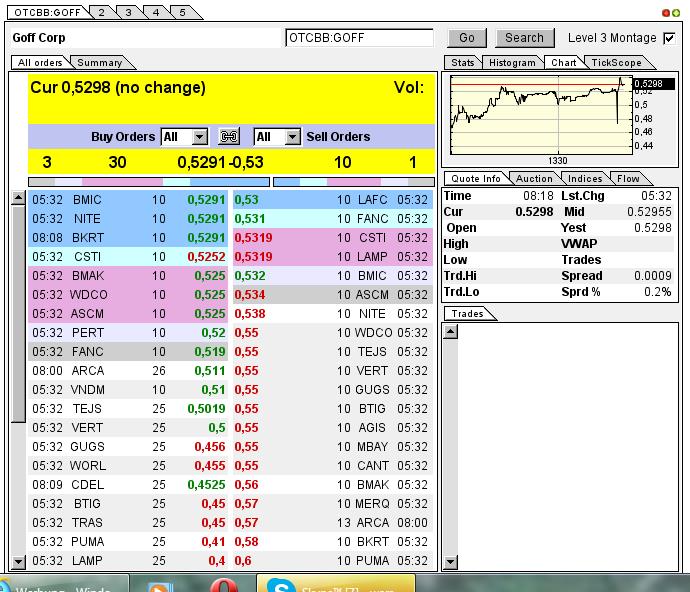Image resolution: width=690 pixels, height=592 pixels.
Task: Click the green circle icon at top right
Action: click(676, 13)
